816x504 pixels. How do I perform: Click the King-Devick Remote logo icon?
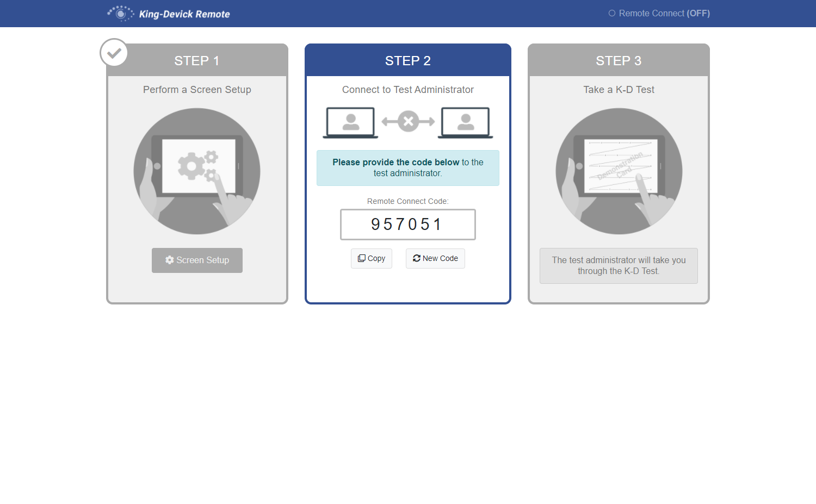point(120,13)
